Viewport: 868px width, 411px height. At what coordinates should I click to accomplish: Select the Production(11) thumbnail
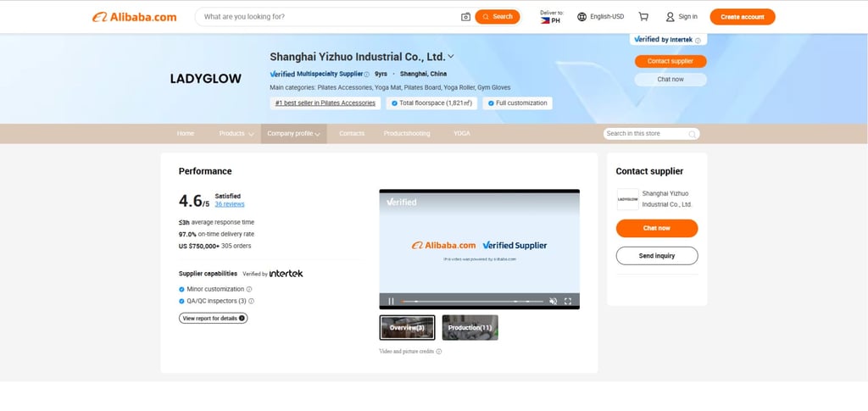[x=470, y=327]
